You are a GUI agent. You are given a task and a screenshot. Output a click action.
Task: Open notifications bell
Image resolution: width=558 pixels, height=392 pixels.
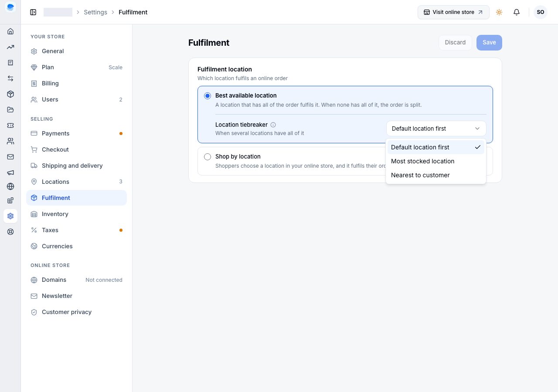pos(517,12)
